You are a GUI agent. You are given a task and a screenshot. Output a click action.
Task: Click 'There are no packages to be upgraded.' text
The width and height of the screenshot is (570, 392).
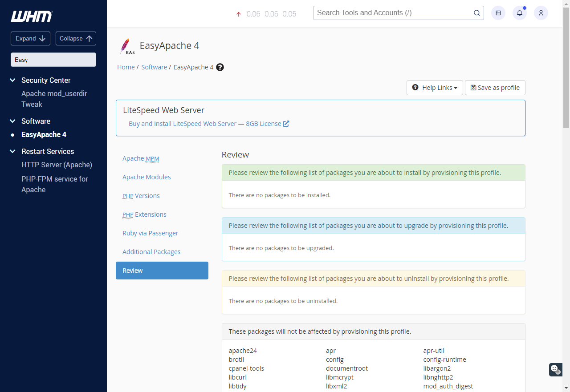click(x=281, y=248)
